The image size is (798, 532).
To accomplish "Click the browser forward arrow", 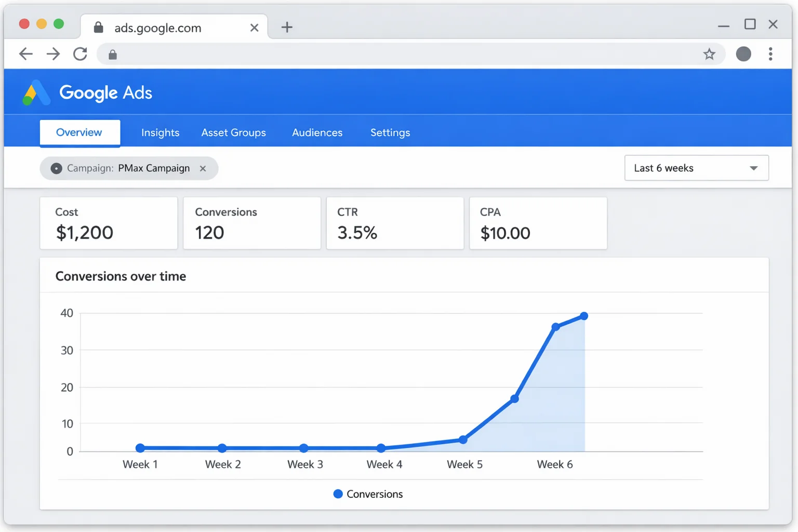I will coord(53,54).
